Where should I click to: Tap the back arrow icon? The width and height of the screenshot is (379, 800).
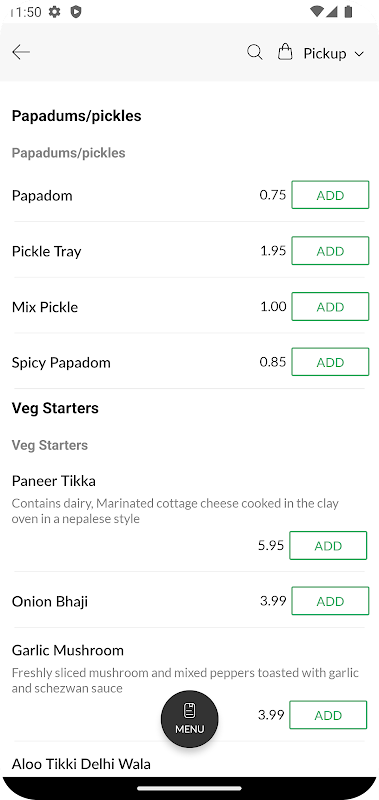coord(21,52)
